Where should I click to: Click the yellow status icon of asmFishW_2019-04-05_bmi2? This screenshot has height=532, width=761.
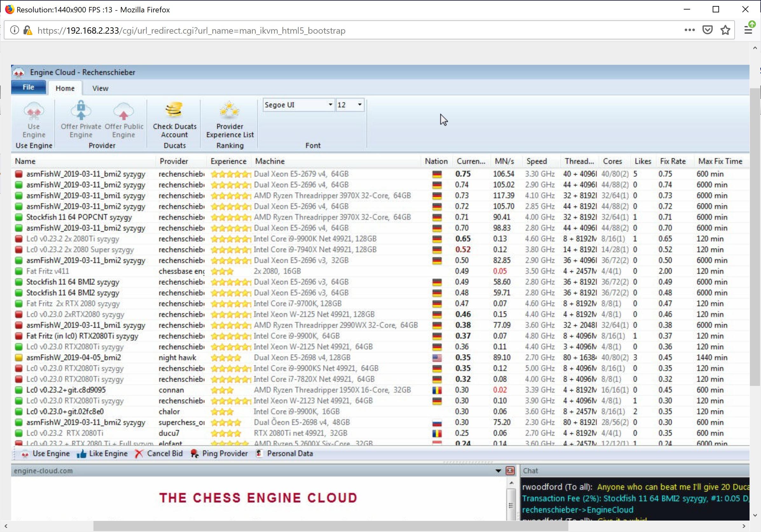19,358
